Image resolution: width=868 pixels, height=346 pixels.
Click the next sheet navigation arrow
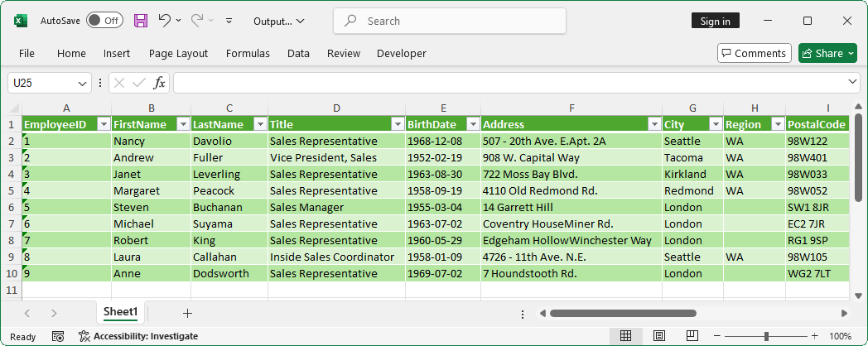tap(54, 314)
